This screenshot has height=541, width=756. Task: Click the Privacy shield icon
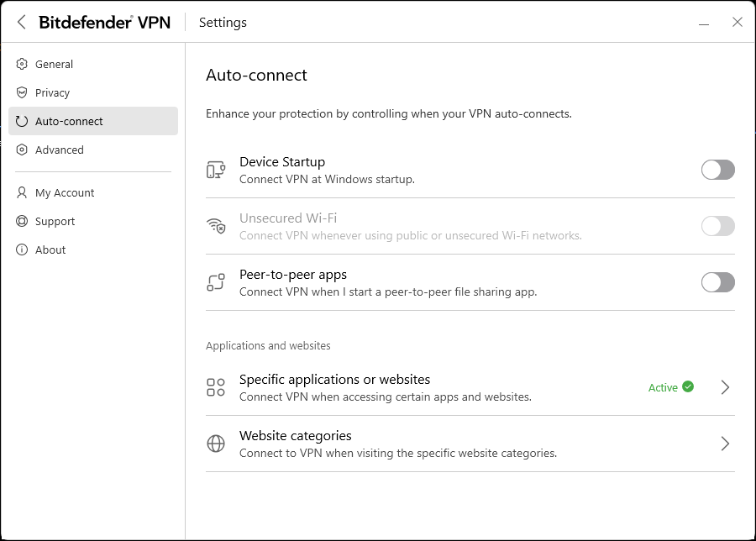point(23,93)
